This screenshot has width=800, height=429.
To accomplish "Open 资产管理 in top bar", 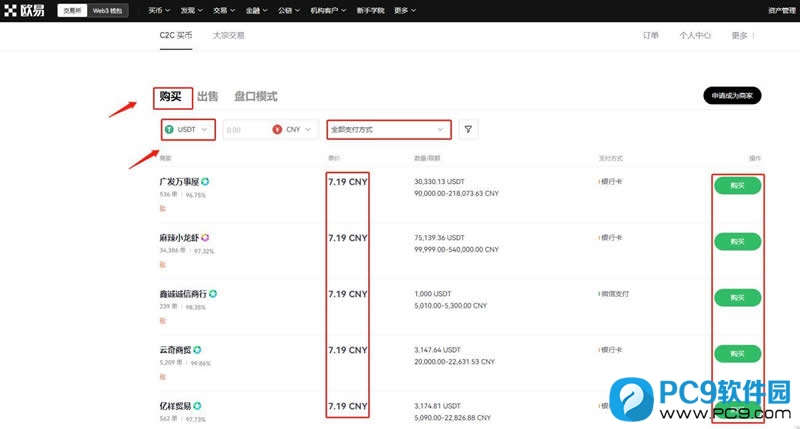I will coord(782,11).
